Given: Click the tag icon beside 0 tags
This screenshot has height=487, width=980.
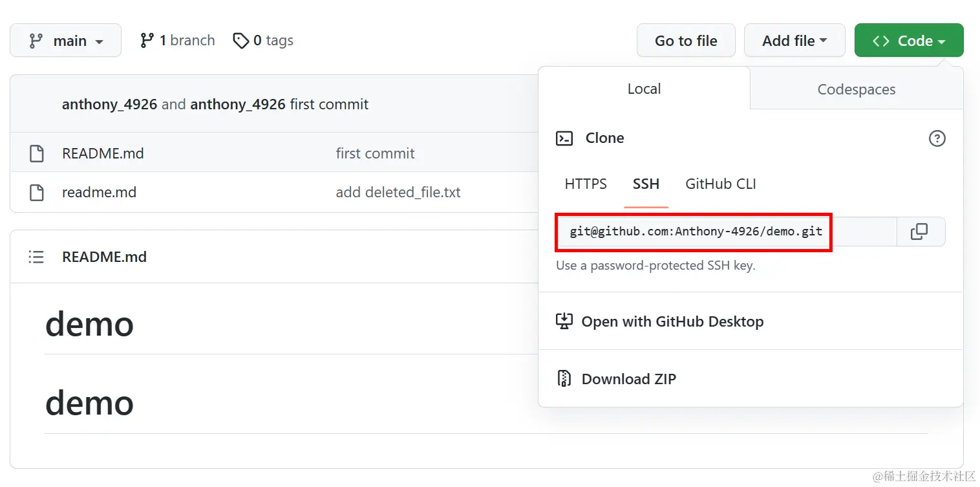Looking at the screenshot, I should point(241,41).
